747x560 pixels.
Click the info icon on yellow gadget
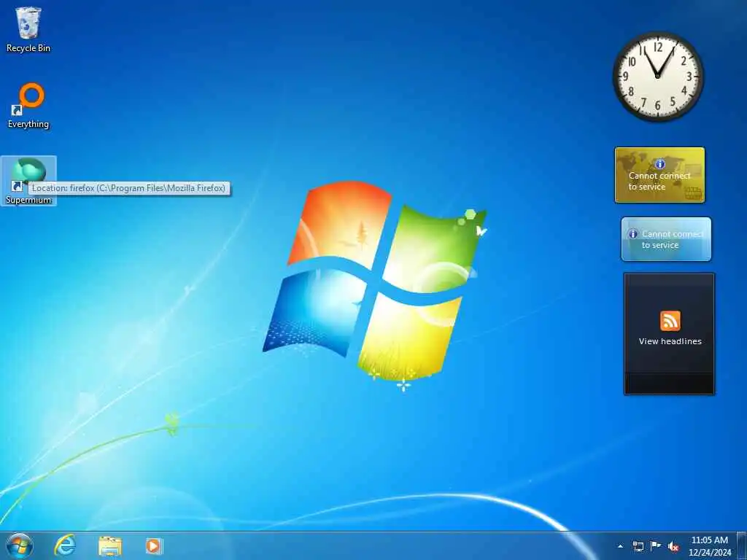coord(659,164)
